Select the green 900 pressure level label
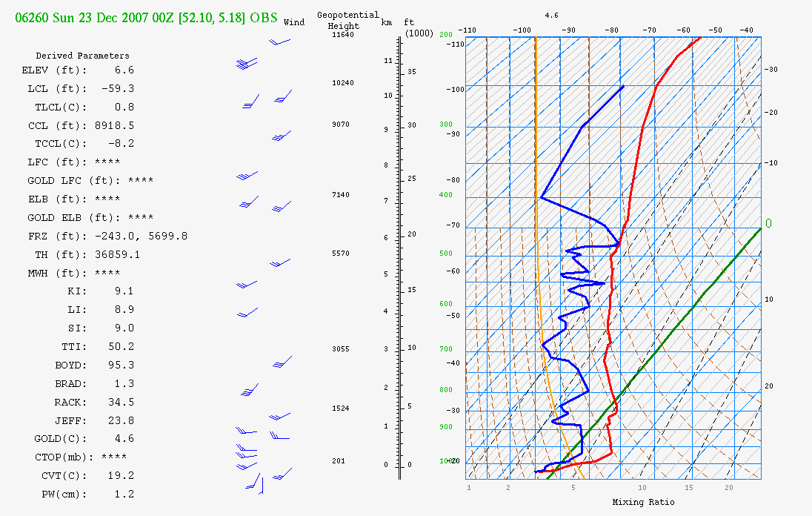Viewport: 812px width, 516px height. 446,427
